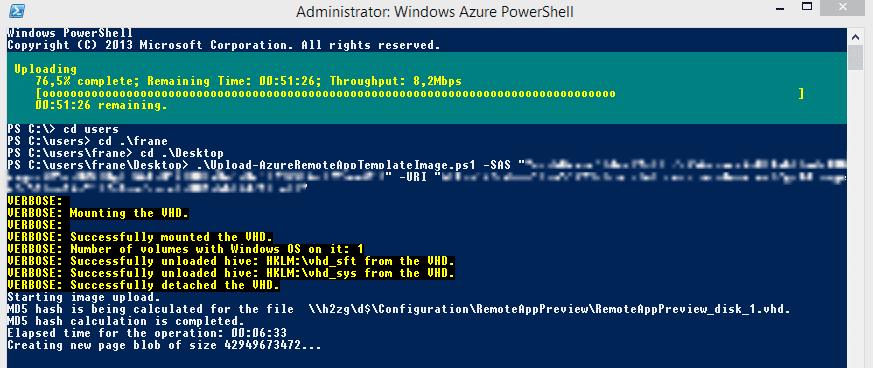Screen dimensions: 873x368
Task: Click the empty scrollbar track below the thumb
Action: [x=855, y=217]
